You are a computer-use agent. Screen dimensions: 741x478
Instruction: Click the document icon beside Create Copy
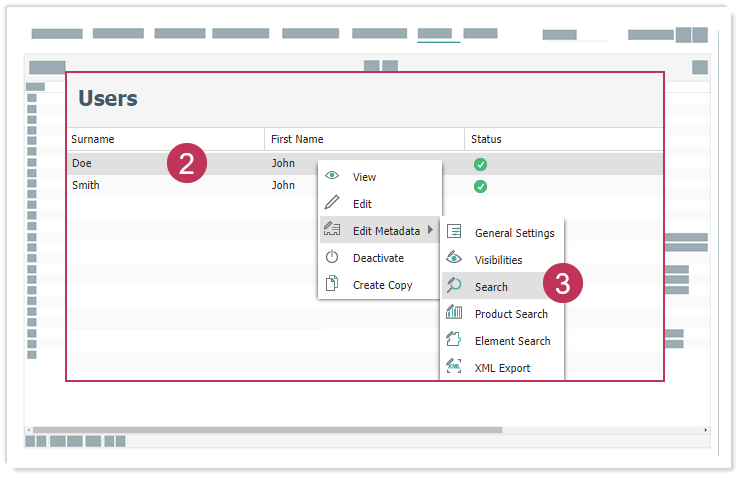coord(332,284)
